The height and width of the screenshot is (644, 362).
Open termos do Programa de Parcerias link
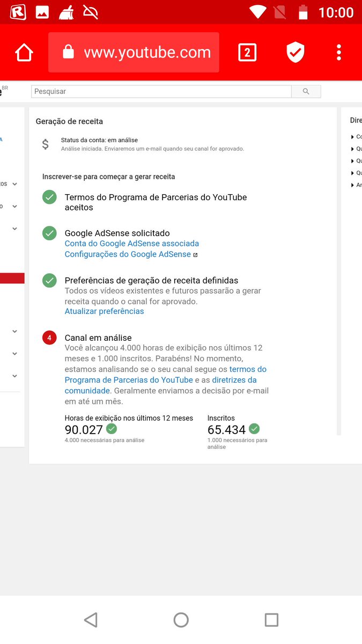[166, 375]
